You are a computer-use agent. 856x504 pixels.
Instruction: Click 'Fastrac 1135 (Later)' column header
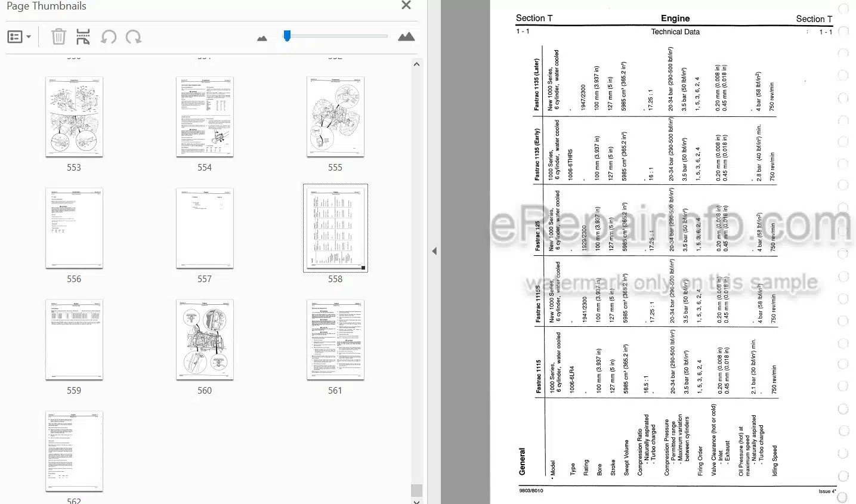coord(537,84)
